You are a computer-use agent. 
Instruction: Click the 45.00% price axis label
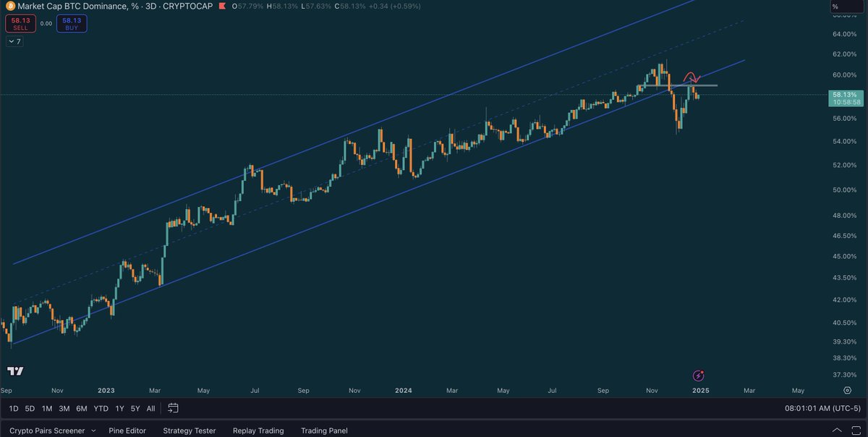coord(844,256)
